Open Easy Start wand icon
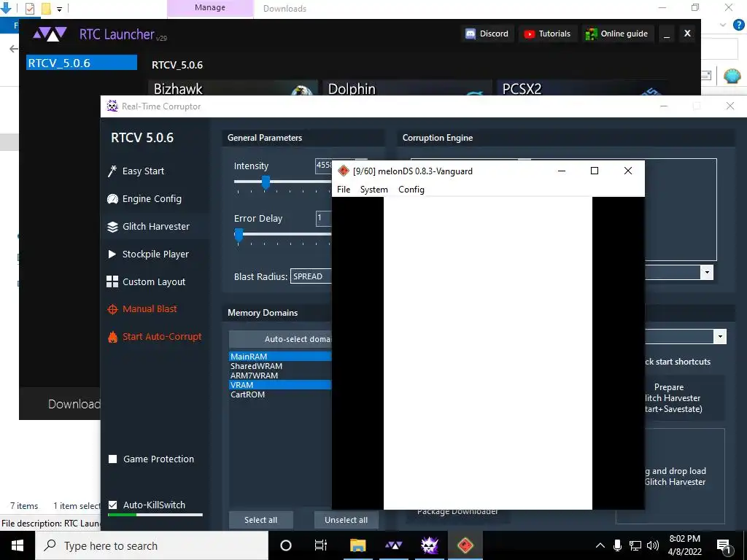 [112, 171]
